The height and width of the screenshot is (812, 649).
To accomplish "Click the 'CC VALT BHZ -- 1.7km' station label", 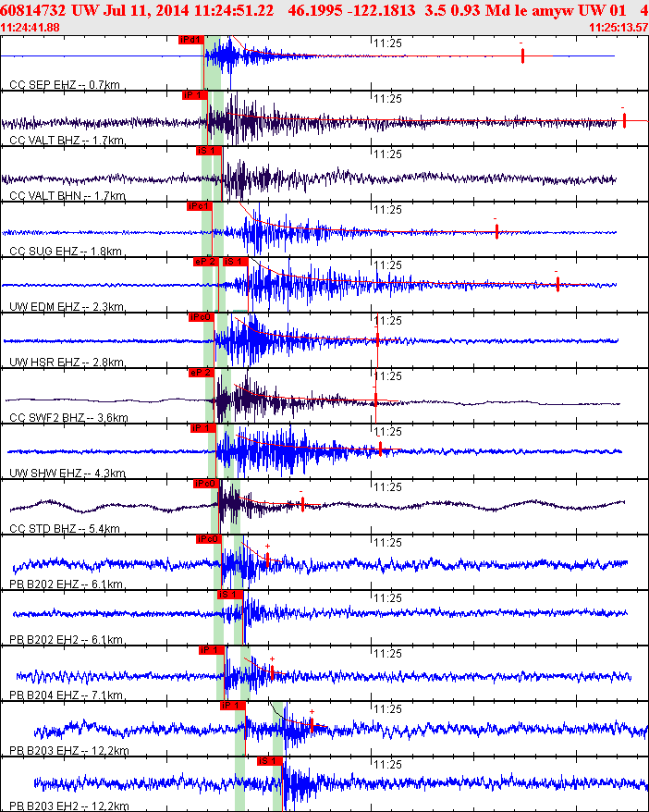I will click(x=67, y=140).
